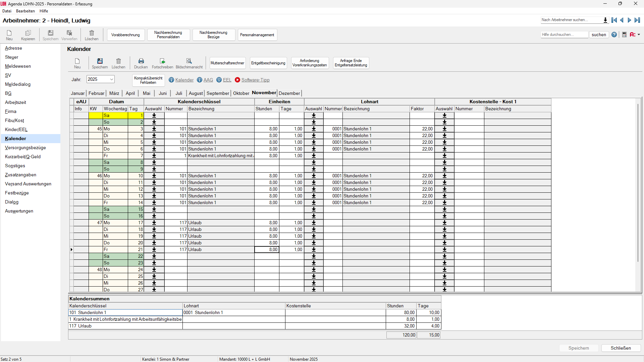Open the Bildschirmansicht preview icon

pos(189,61)
